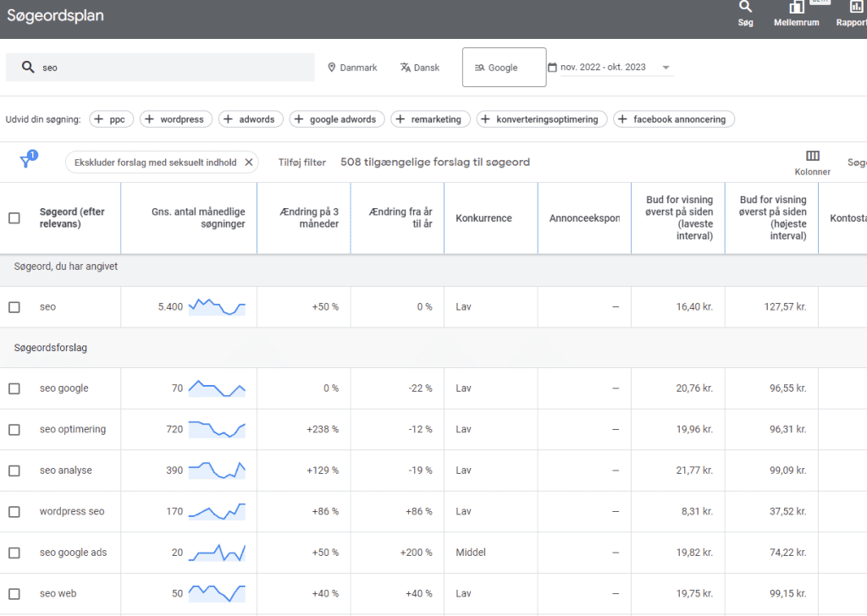867x616 pixels.
Task: Click Tilføj filter
Action: click(x=302, y=161)
